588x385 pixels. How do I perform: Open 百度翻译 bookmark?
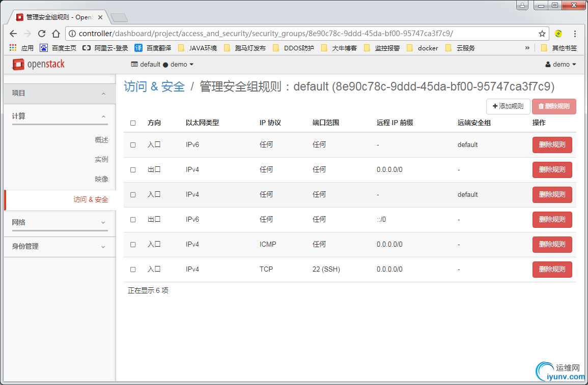(153, 48)
